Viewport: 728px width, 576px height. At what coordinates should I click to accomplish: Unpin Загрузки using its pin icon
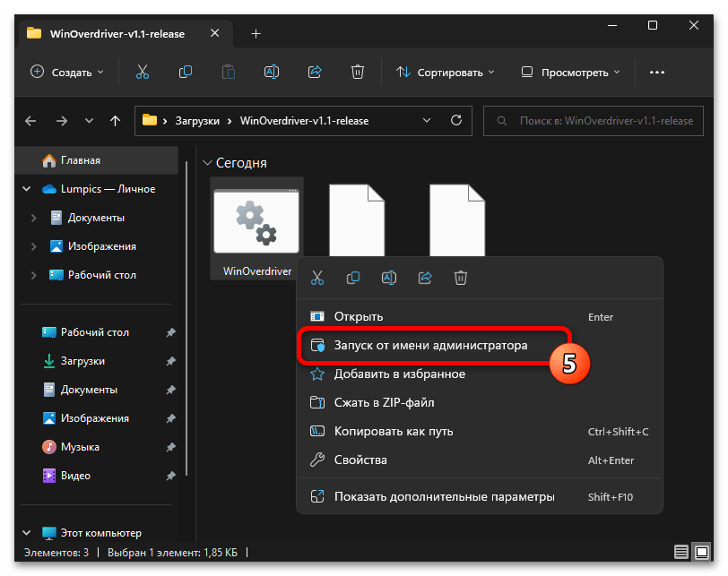[x=171, y=361]
